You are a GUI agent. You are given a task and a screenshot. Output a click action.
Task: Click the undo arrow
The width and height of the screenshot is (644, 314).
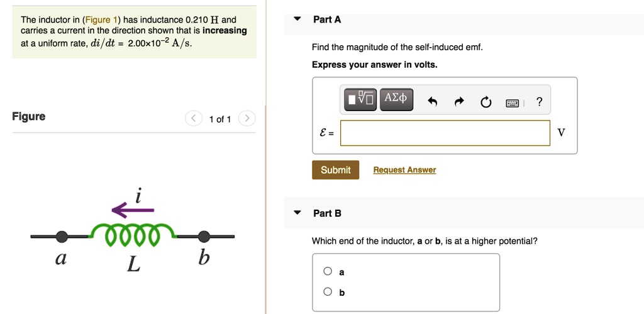(432, 102)
